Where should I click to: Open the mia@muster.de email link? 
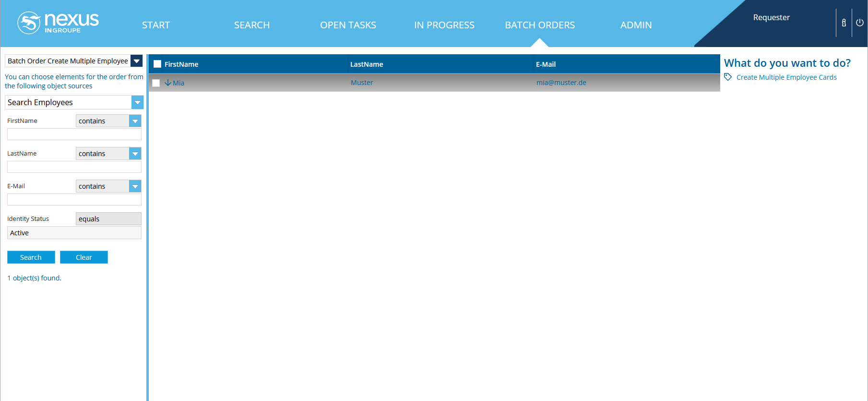(561, 83)
